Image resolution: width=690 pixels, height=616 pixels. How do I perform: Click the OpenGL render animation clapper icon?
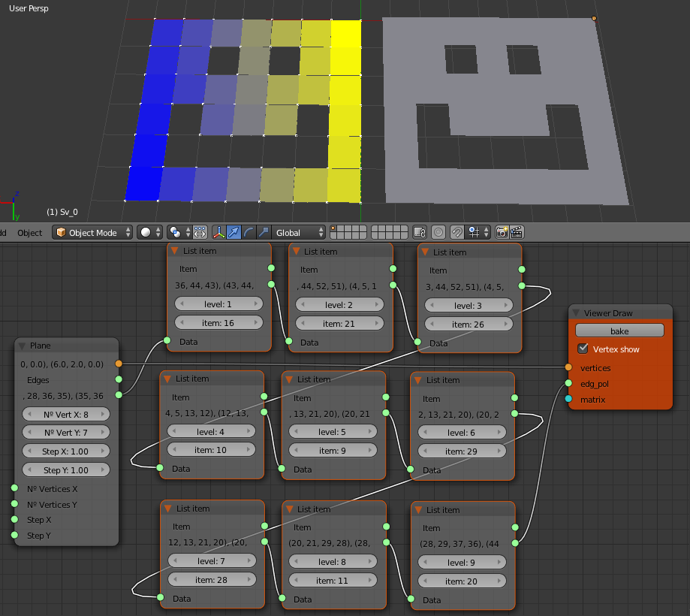pyautogui.click(x=517, y=232)
